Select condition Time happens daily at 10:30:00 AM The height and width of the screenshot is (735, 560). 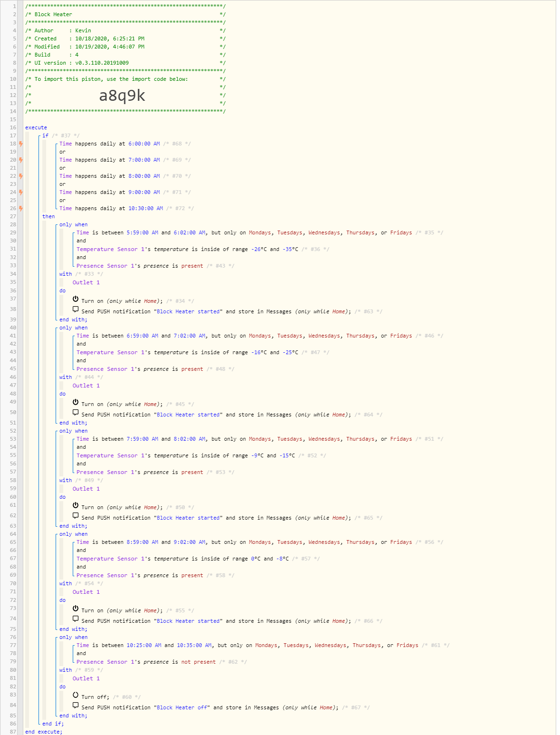[x=126, y=208]
